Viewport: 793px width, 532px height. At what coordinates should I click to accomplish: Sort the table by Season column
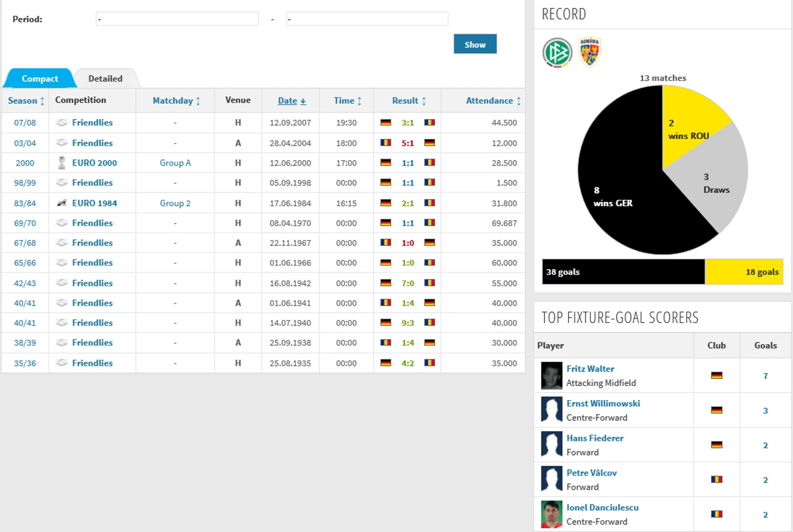coord(26,101)
